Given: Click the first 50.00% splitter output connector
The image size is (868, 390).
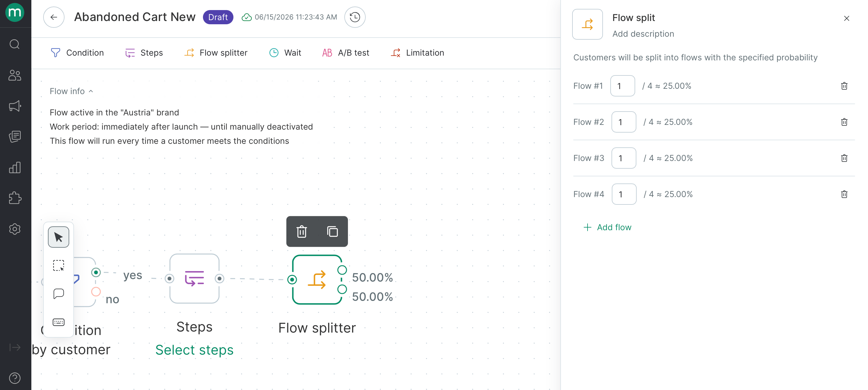Looking at the screenshot, I should pos(342,270).
